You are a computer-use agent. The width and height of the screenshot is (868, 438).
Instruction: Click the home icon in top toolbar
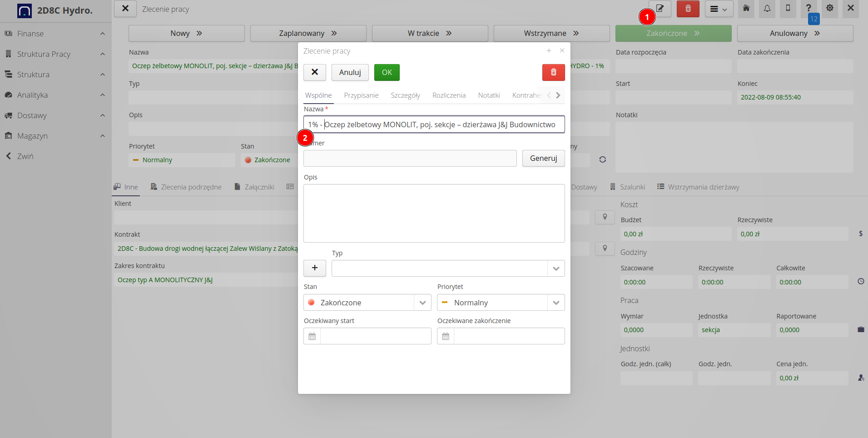[x=746, y=9]
